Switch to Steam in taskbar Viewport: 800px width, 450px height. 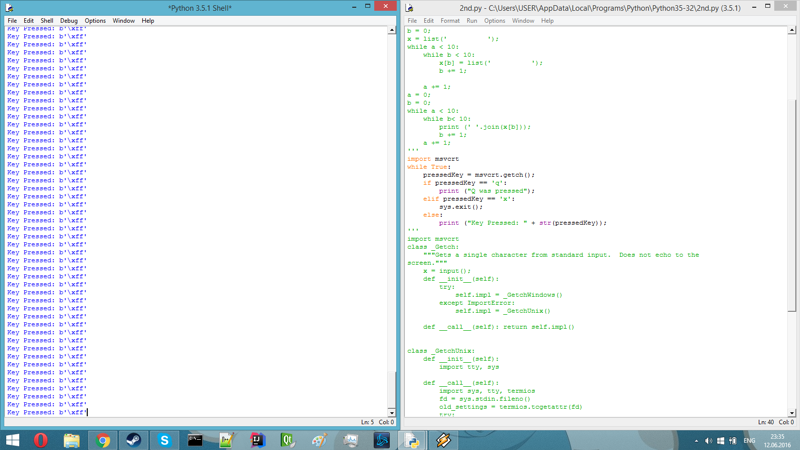[x=134, y=440]
